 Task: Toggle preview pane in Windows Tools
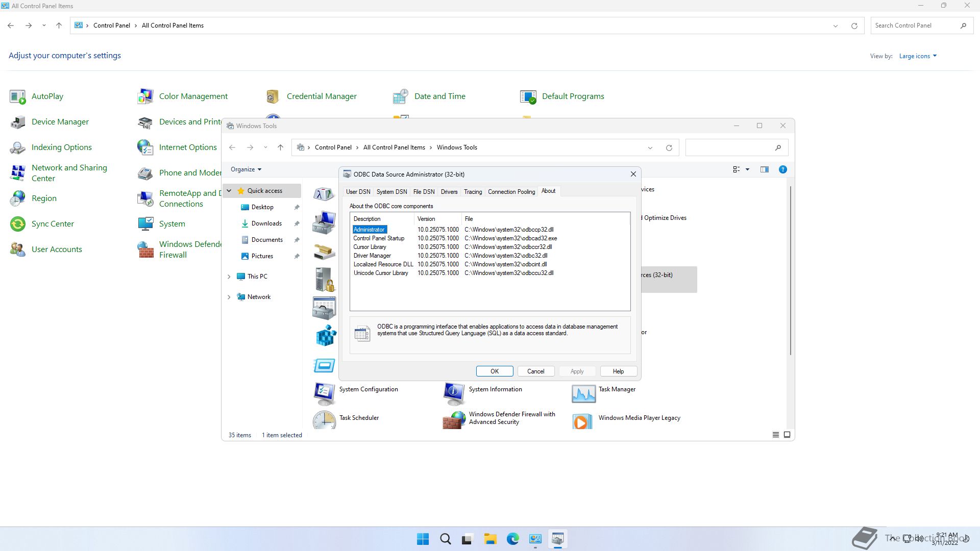pyautogui.click(x=764, y=169)
